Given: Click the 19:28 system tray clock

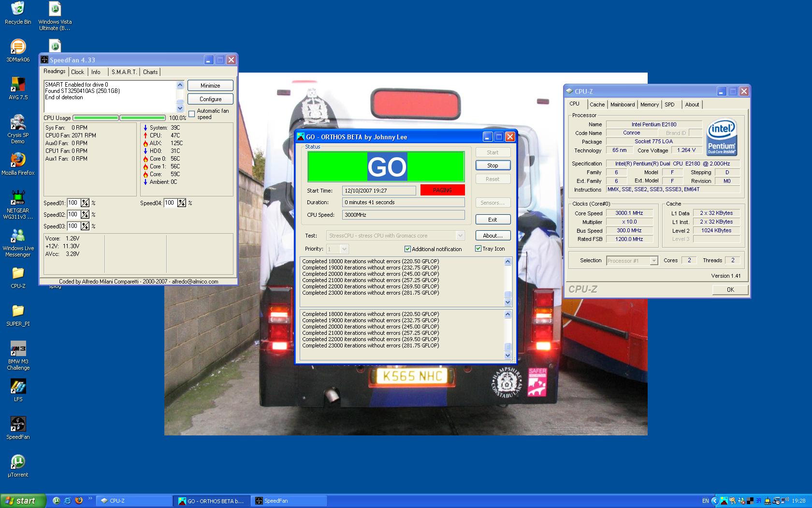Looking at the screenshot, I should 799,501.
